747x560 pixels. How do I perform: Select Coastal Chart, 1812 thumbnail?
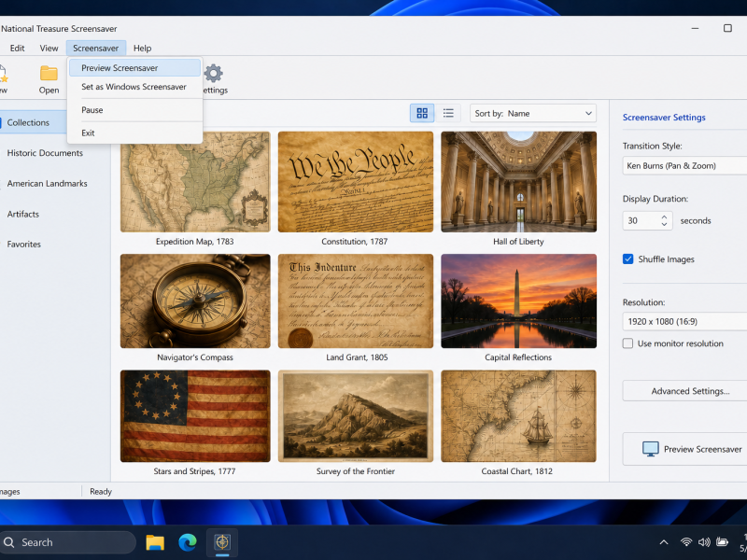[x=519, y=416]
